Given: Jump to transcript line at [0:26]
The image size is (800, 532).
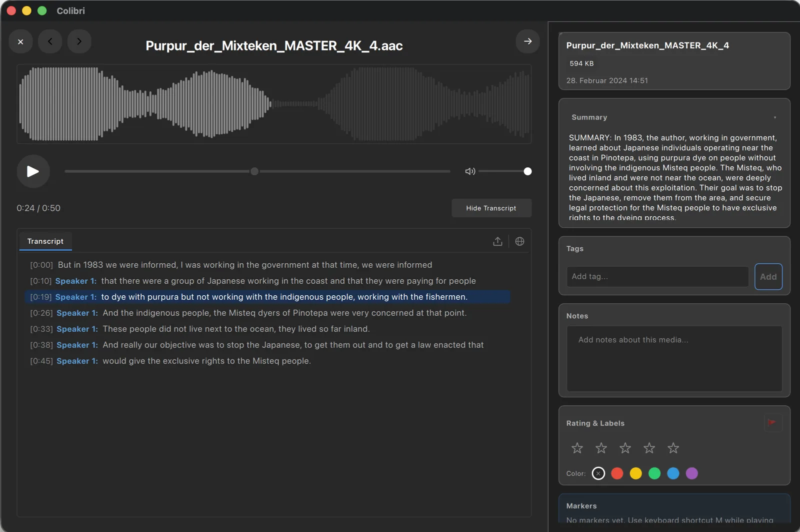Looking at the screenshot, I should pos(267,313).
